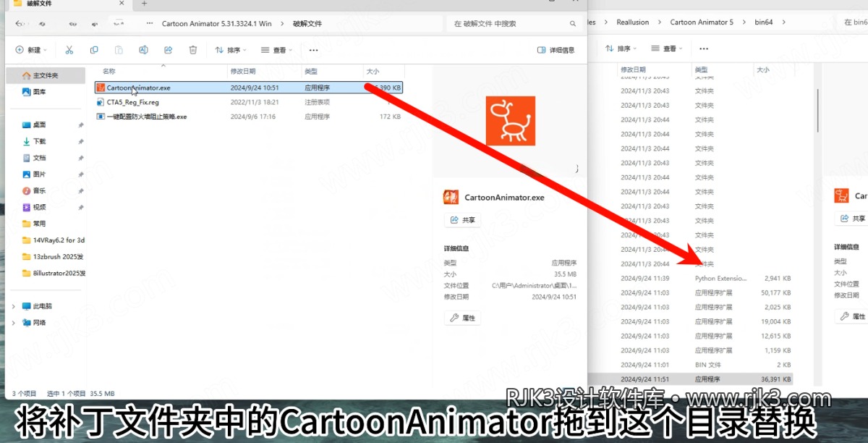Open the See more dots menu in the front toolbar

pos(313,50)
